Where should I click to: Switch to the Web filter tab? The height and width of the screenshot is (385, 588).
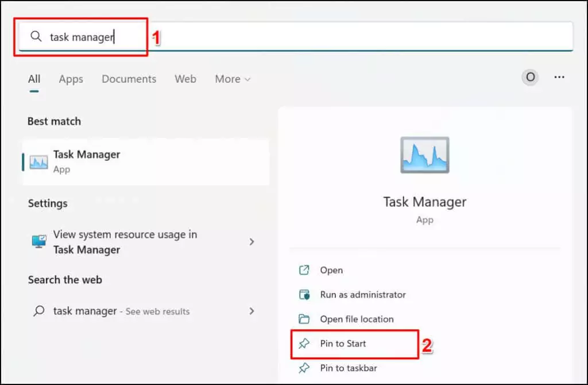click(185, 79)
